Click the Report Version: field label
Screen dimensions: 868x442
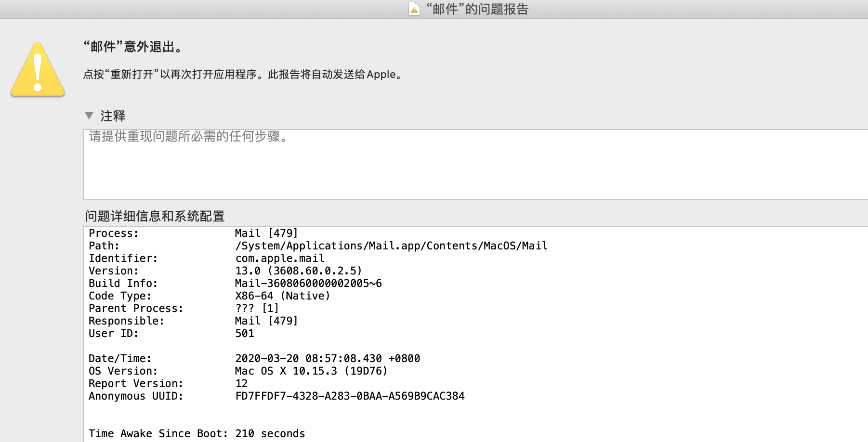point(136,383)
